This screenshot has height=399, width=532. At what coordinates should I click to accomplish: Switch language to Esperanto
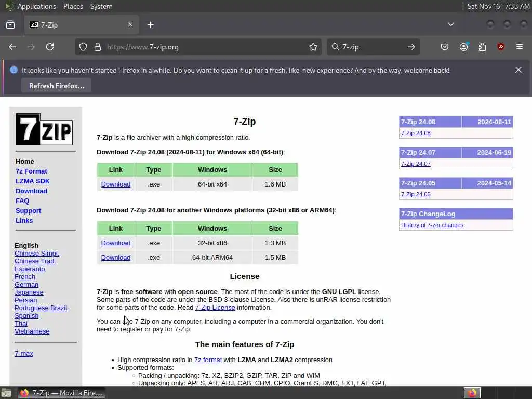(x=30, y=269)
